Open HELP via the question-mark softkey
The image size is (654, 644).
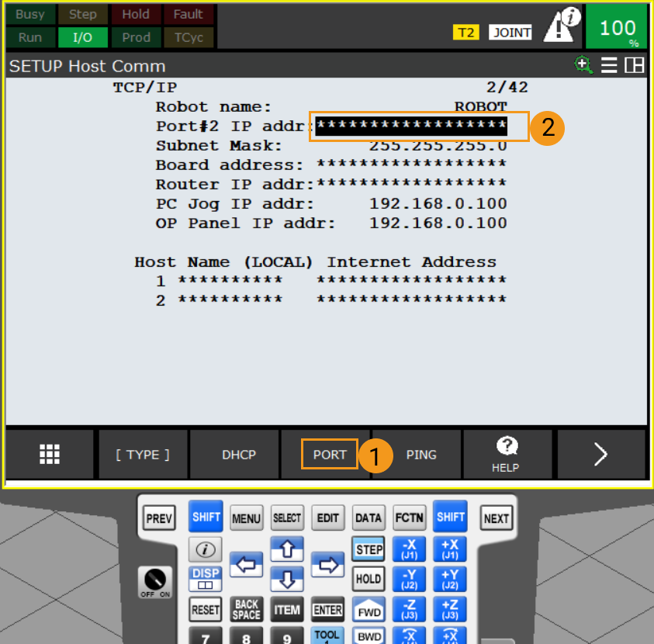(507, 455)
